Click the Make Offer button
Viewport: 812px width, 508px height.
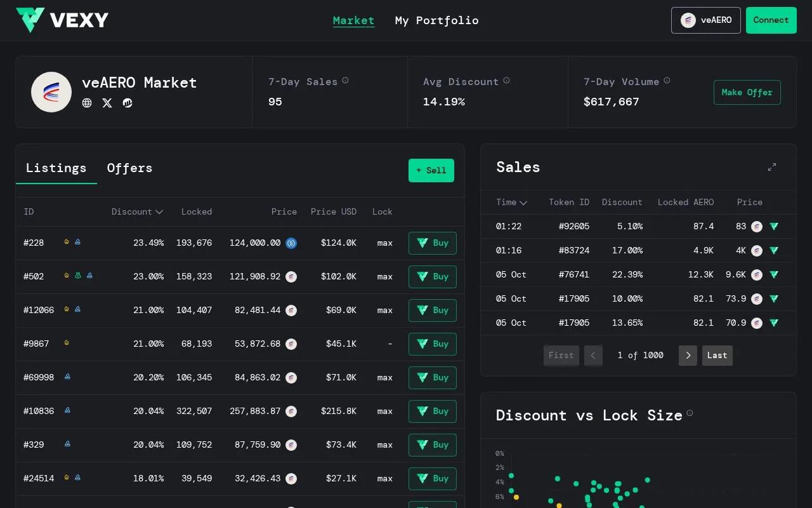pos(747,92)
